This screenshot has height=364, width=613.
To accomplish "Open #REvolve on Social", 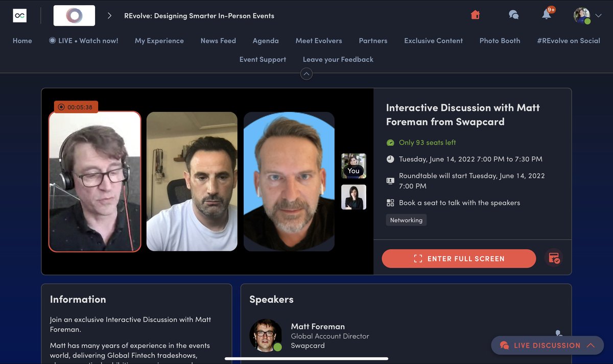I will click(x=569, y=41).
